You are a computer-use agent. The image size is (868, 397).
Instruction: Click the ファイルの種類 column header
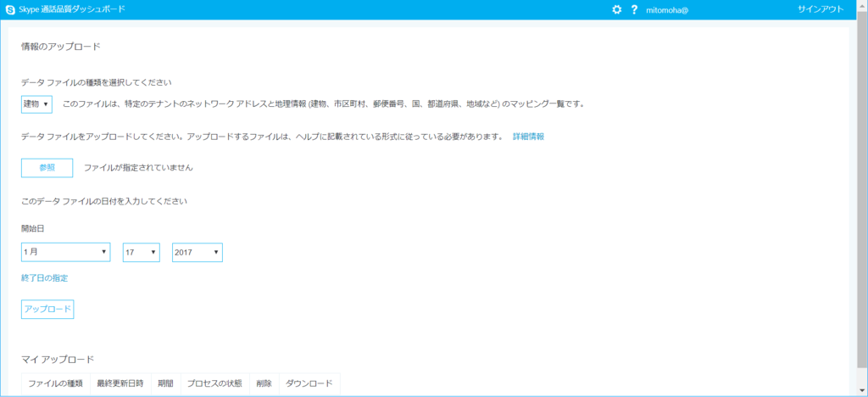coord(55,383)
